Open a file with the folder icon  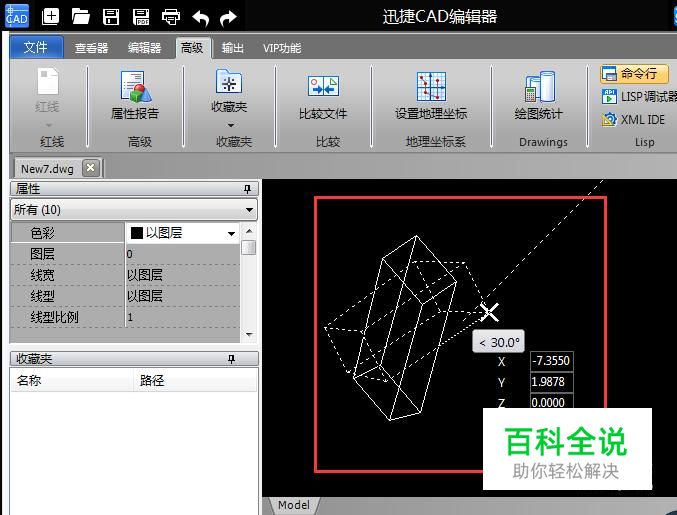[x=80, y=16]
